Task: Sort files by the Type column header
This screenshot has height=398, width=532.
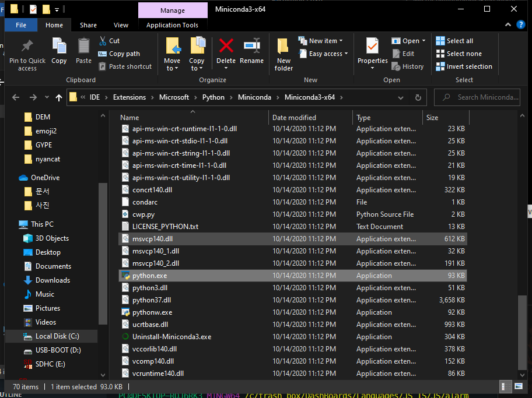Action: (x=388, y=117)
